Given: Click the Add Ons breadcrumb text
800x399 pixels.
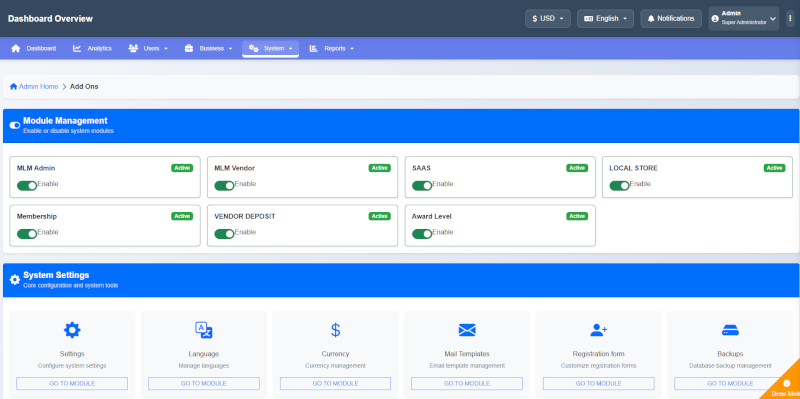Looking at the screenshot, I should [84, 87].
